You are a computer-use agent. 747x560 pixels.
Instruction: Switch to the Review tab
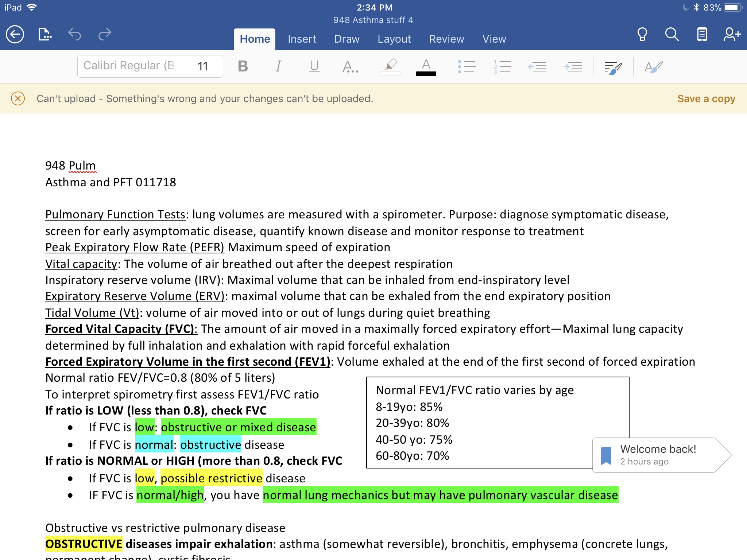tap(446, 39)
